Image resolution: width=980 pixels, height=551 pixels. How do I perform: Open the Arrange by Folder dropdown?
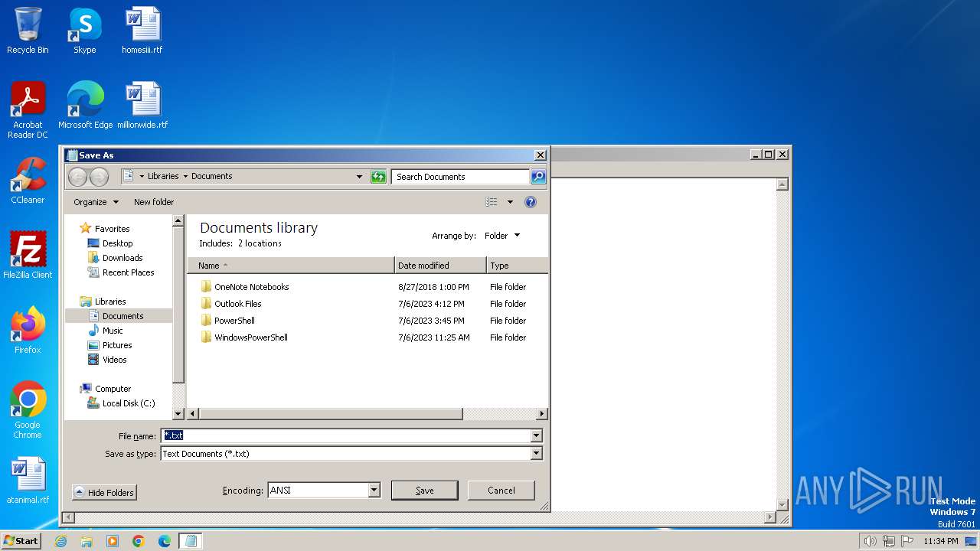[x=502, y=236]
